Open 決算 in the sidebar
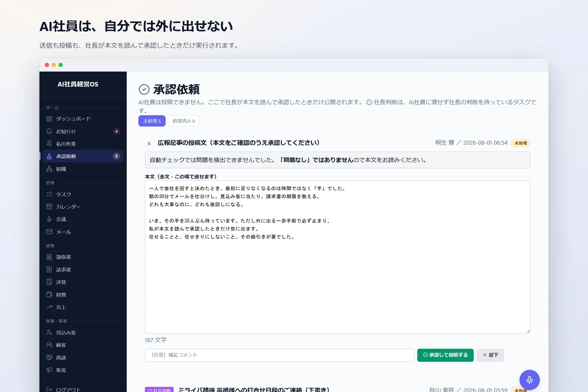This screenshot has height=392, width=588. 83,282
